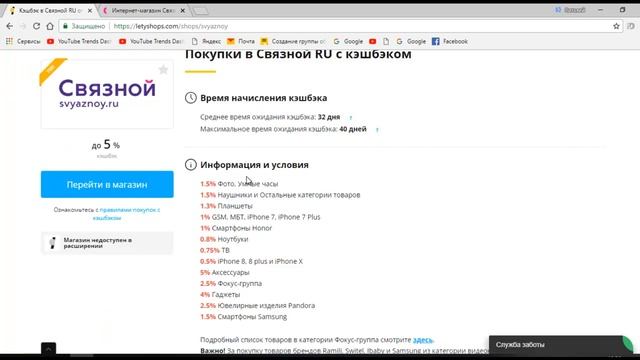Viewport: 640px width, 360px height.
Task: Add Связной to favorites with star icon
Action: click(x=163, y=70)
